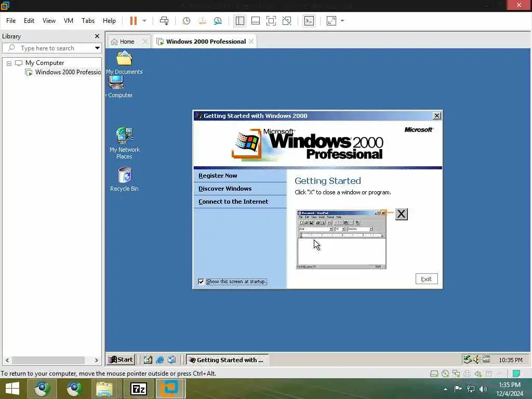Take a snapshot of this virtual machine
This screenshot has width=532, height=399.
click(x=187, y=21)
